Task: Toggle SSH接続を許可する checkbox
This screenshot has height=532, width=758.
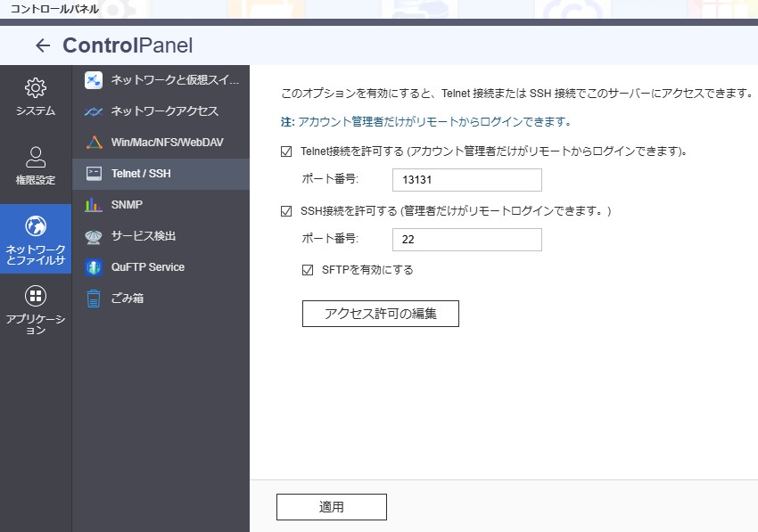Action: coord(286,211)
